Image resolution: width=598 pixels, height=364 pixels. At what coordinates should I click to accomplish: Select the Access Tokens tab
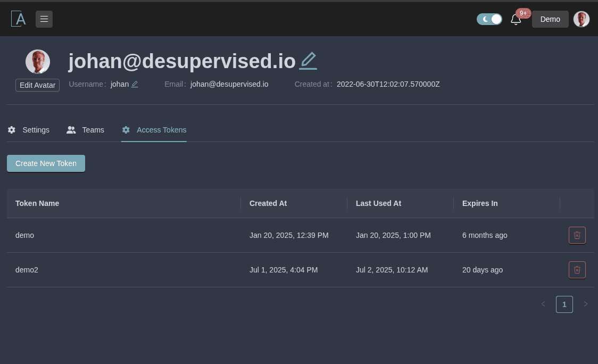click(x=154, y=130)
